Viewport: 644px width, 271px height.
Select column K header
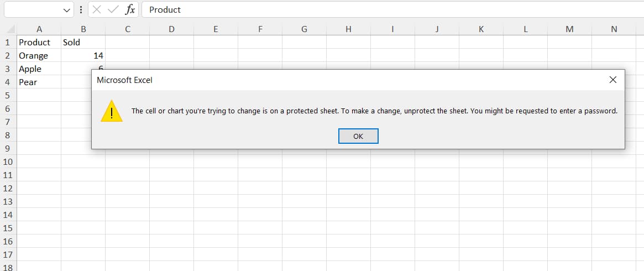(x=481, y=29)
